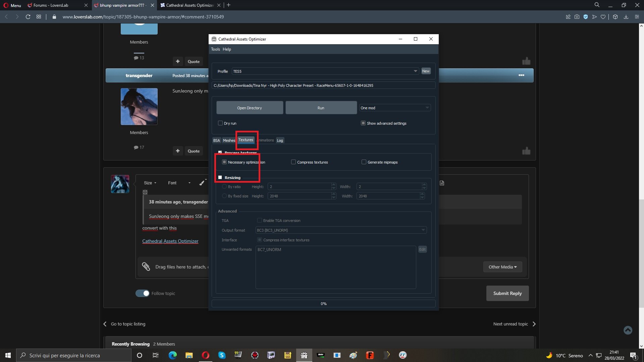Open post options three-dots on transgender post
Image resolution: width=644 pixels, height=362 pixels.
pyautogui.click(x=521, y=75)
